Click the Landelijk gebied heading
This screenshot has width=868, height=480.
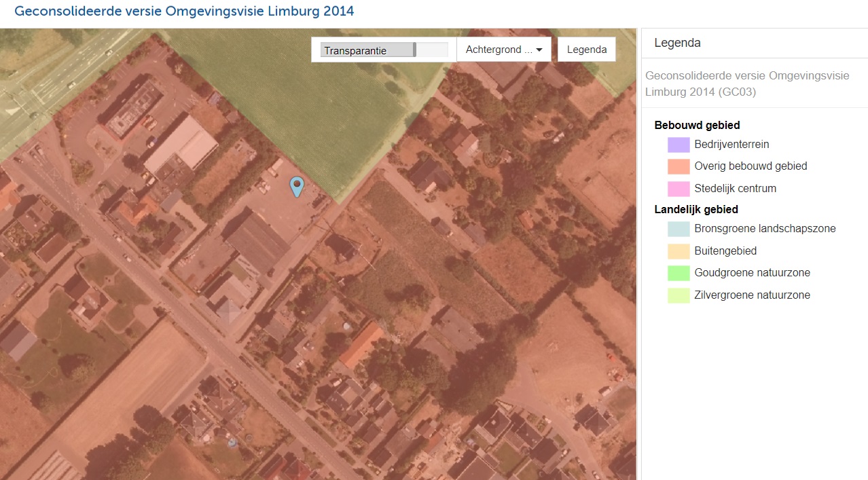point(696,210)
